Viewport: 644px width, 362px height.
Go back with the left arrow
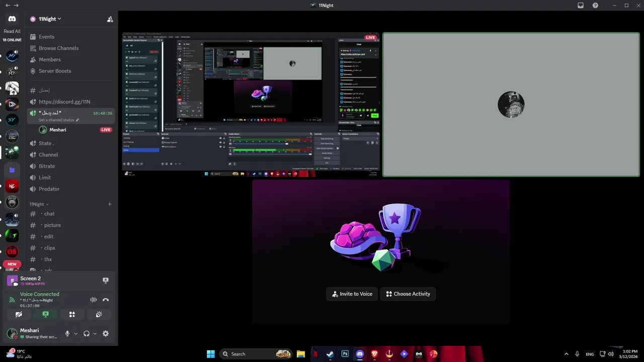coord(8,6)
